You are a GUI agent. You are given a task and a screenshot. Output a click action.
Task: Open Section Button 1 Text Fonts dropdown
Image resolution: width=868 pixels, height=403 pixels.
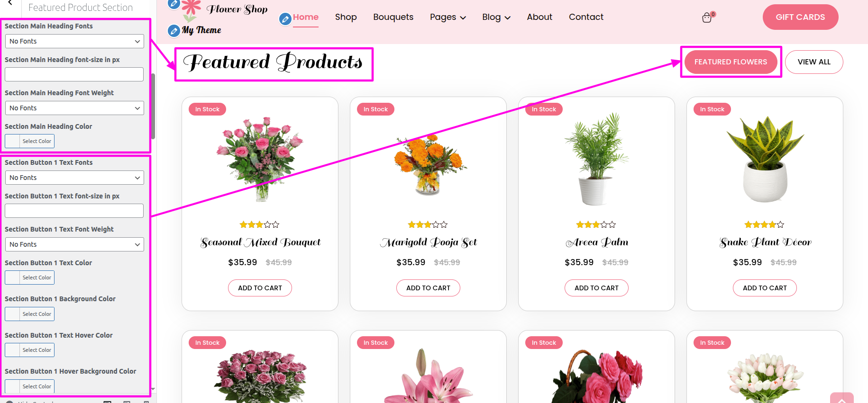tap(74, 178)
